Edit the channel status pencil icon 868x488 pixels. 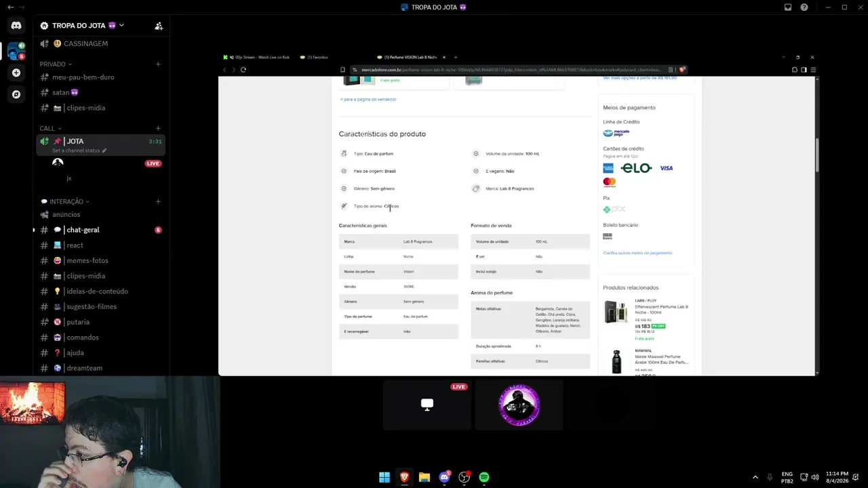[104, 150]
